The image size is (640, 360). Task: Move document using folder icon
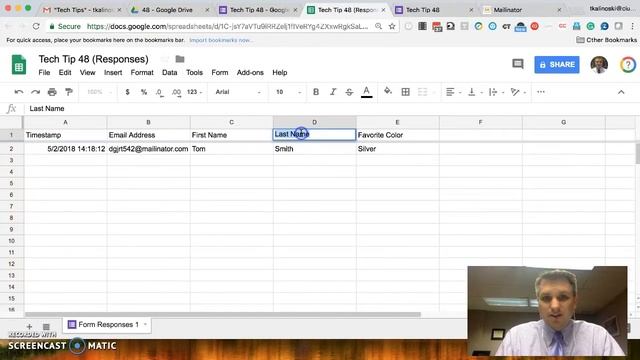(180, 59)
